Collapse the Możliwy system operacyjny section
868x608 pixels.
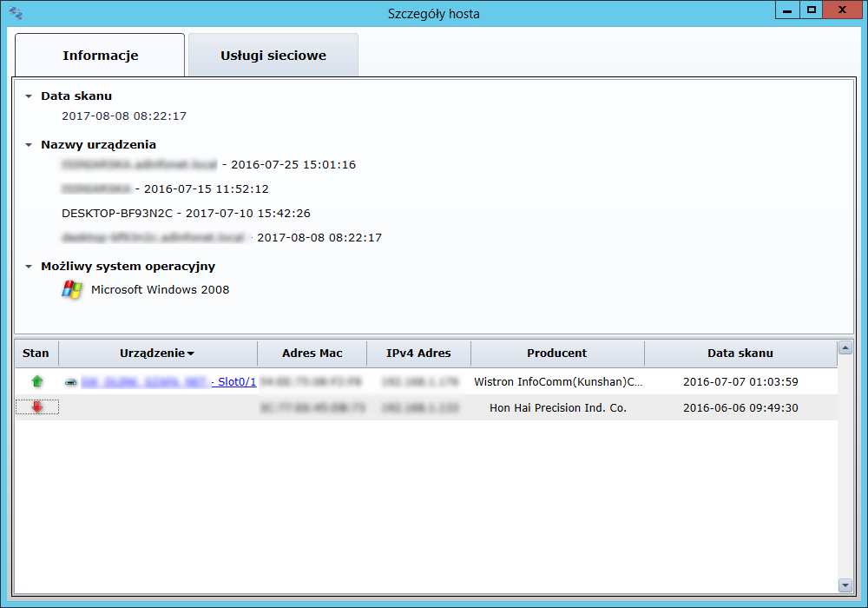point(29,267)
